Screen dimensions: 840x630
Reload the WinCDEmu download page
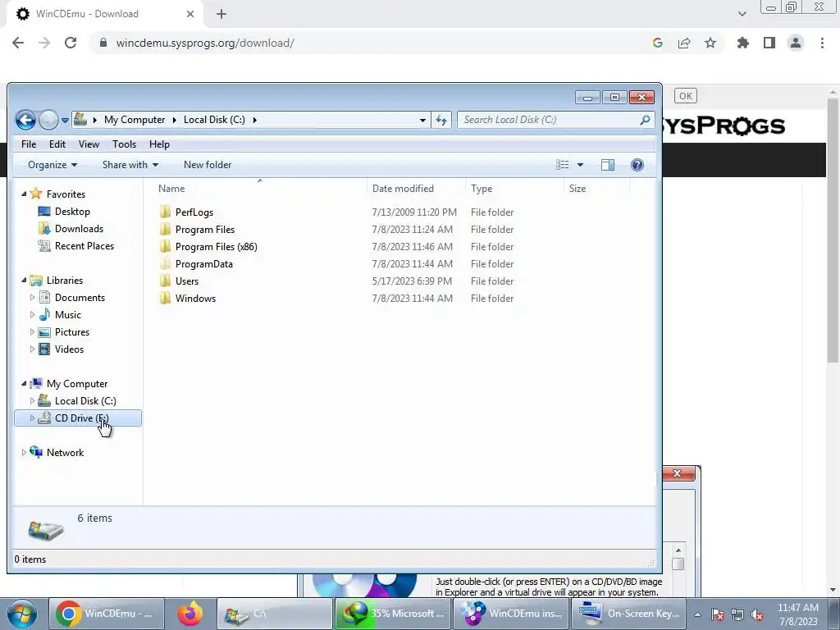(x=71, y=43)
